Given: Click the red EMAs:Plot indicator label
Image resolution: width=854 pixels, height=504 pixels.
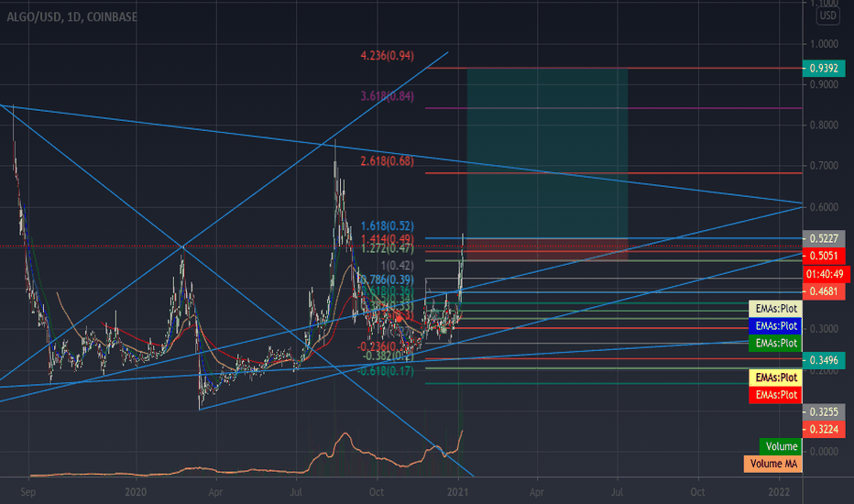Looking at the screenshot, I should [775, 395].
